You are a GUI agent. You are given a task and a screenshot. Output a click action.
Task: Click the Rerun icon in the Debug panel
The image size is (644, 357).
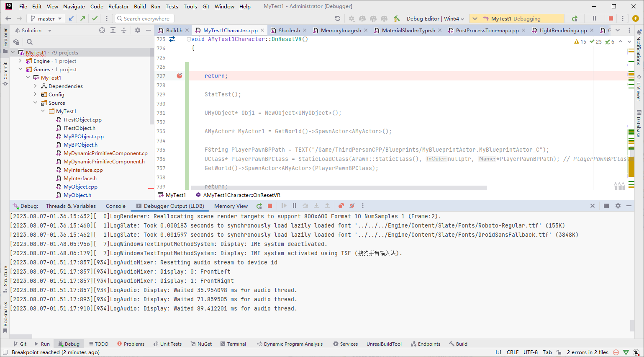(259, 206)
